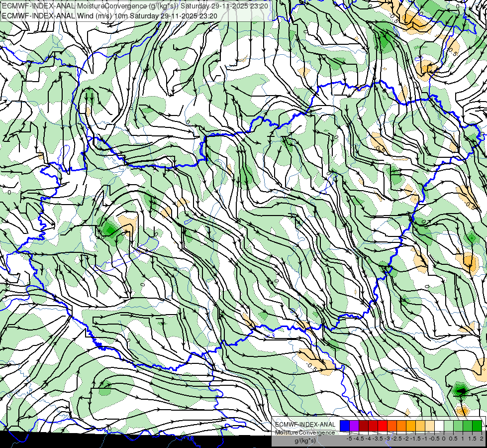Viewport: 487px width, 448px height.
Task: Select legend swatch between -4 and -3.5
Action: (373, 426)
